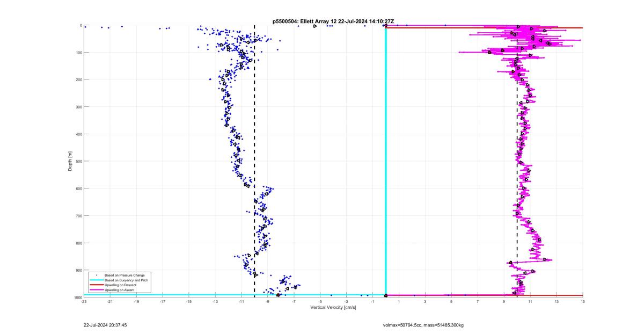Click the depth tick label '900'
The width and height of the screenshot is (644, 334).
pyautogui.click(x=78, y=270)
